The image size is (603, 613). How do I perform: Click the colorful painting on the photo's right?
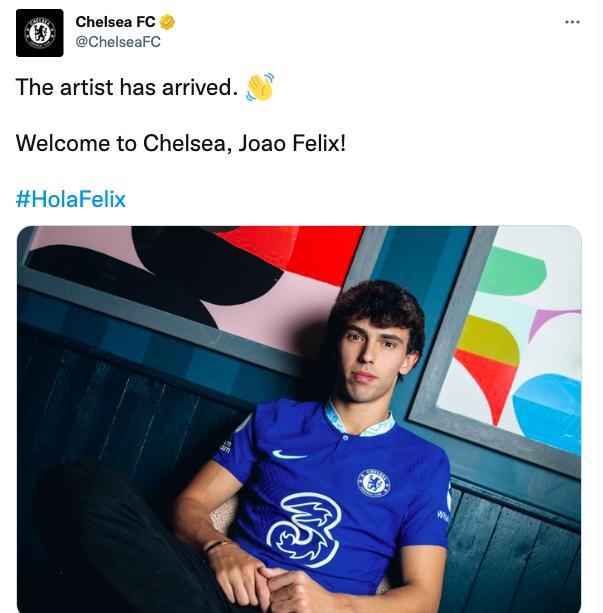512,340
